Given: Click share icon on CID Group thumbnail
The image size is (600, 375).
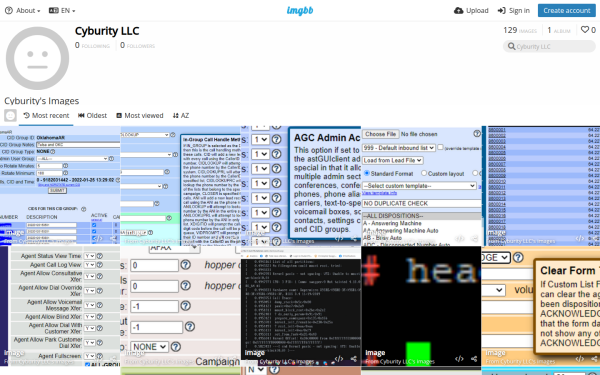Looking at the screenshot, I should click(x=114, y=238).
